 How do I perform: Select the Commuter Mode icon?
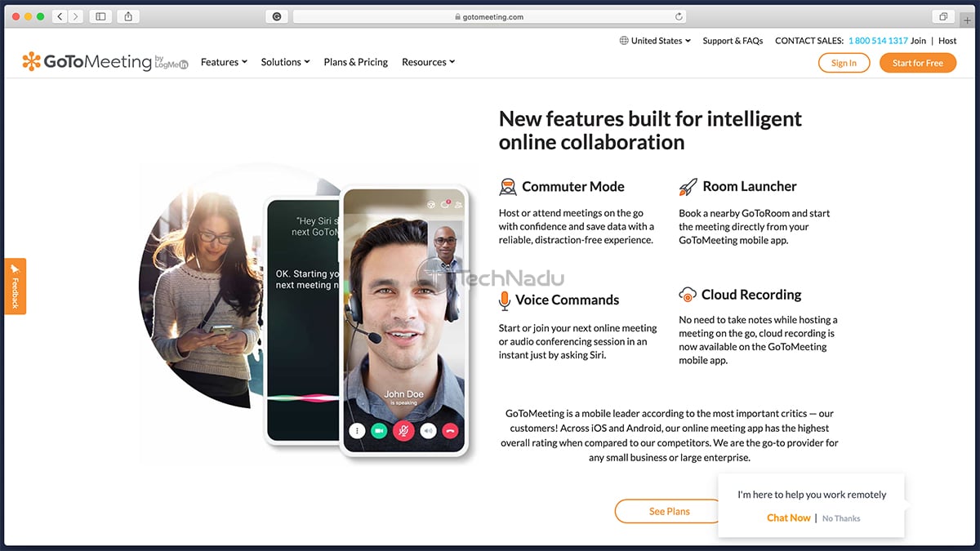click(508, 186)
